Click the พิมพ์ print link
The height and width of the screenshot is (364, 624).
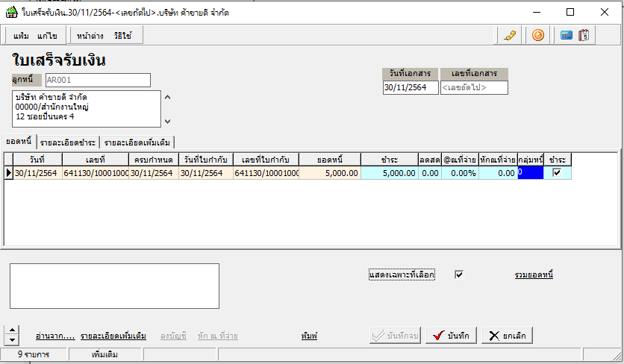310,336
